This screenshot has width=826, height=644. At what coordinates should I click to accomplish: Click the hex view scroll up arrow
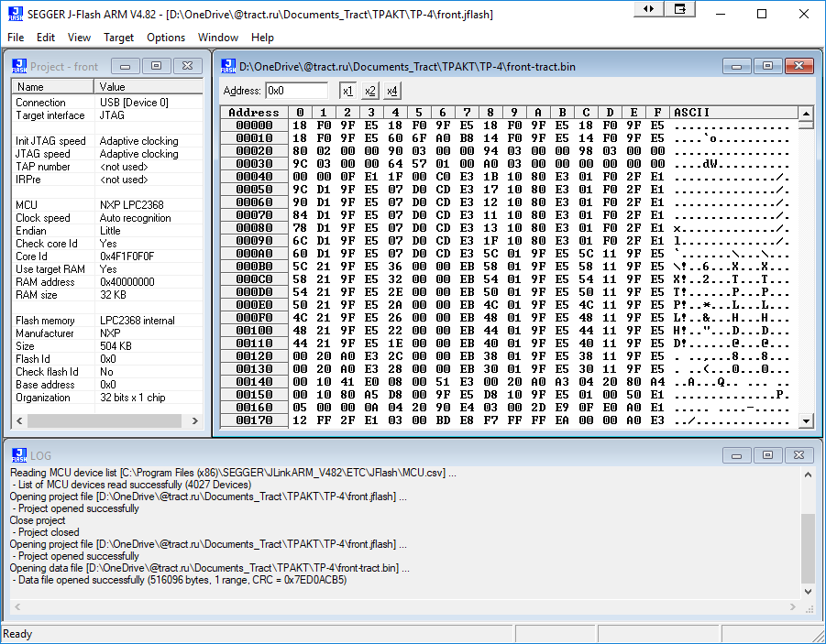806,114
